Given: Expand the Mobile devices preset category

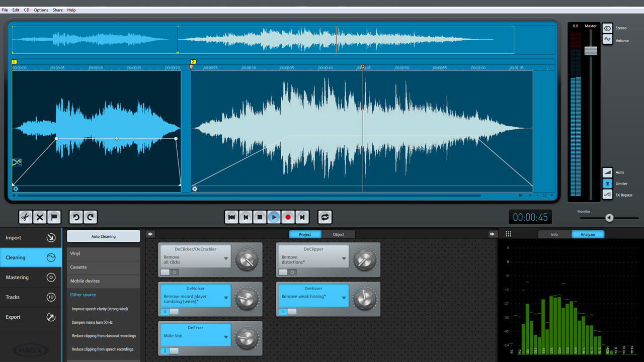Looking at the screenshot, I should [104, 281].
